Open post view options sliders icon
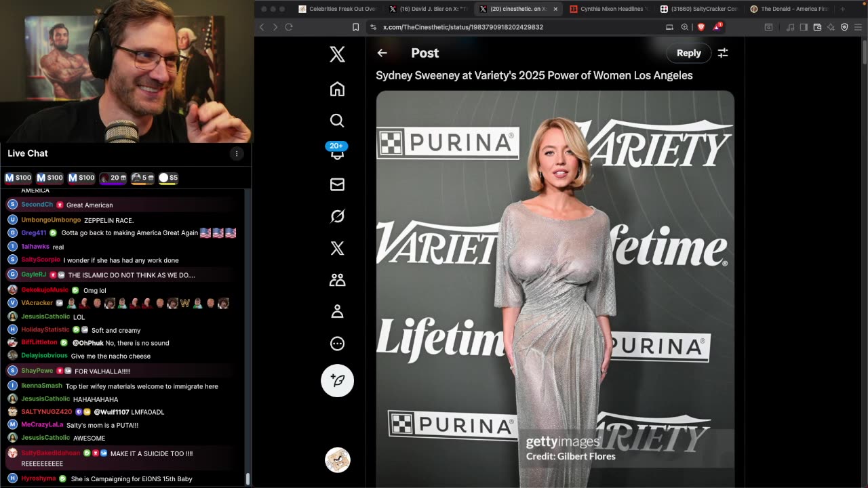The width and height of the screenshot is (868, 488). point(723,53)
